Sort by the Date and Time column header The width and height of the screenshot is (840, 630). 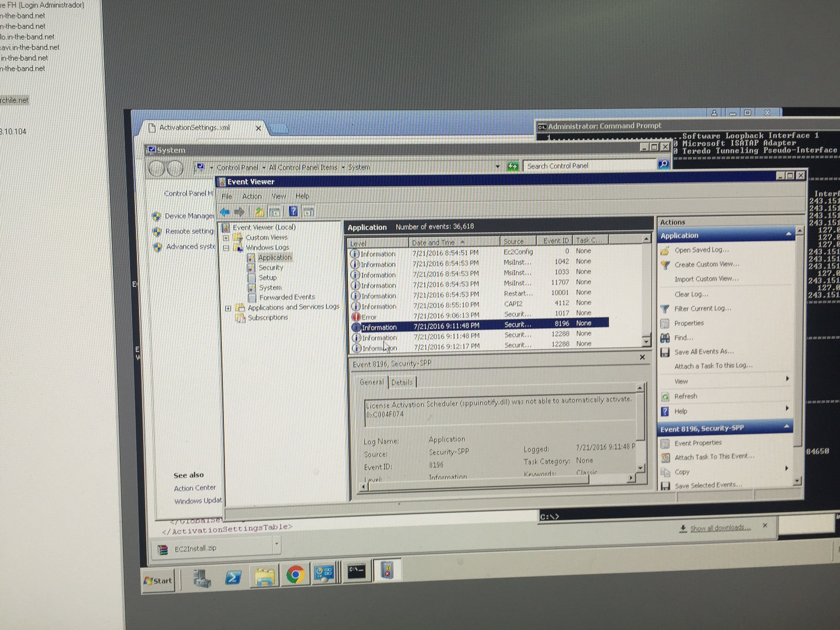[x=454, y=242]
